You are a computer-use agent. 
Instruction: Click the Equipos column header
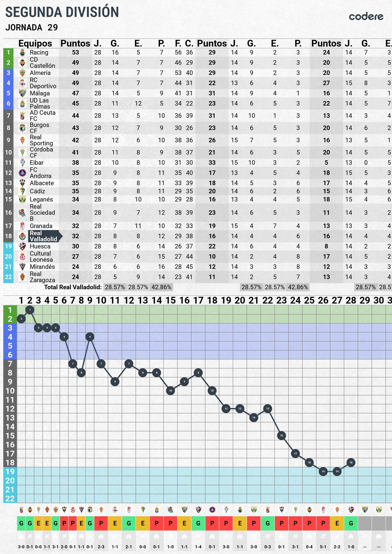pos(35,43)
